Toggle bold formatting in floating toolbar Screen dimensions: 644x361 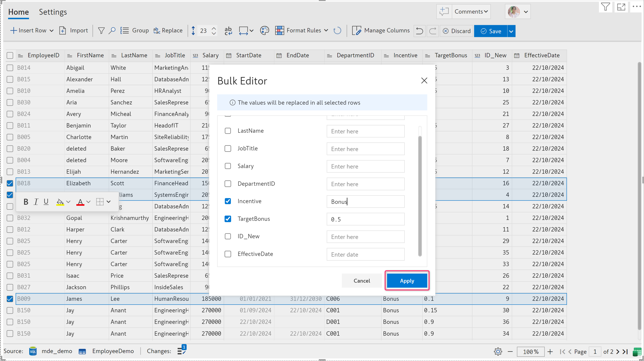tap(26, 202)
